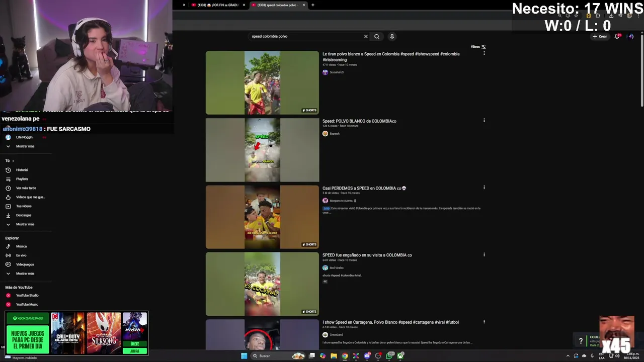Clear the search text with the X
The image size is (644, 362).
click(366, 36)
